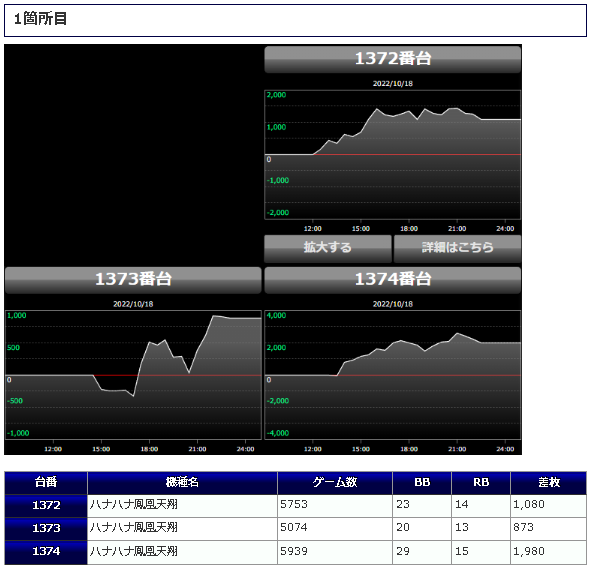Click the RB column header

pyautogui.click(x=481, y=483)
